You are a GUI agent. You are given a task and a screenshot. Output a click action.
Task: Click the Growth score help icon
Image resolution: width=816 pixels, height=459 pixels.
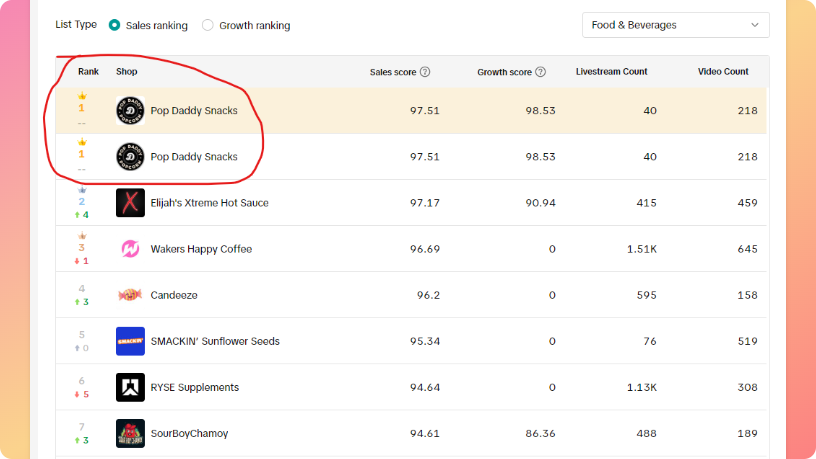541,72
